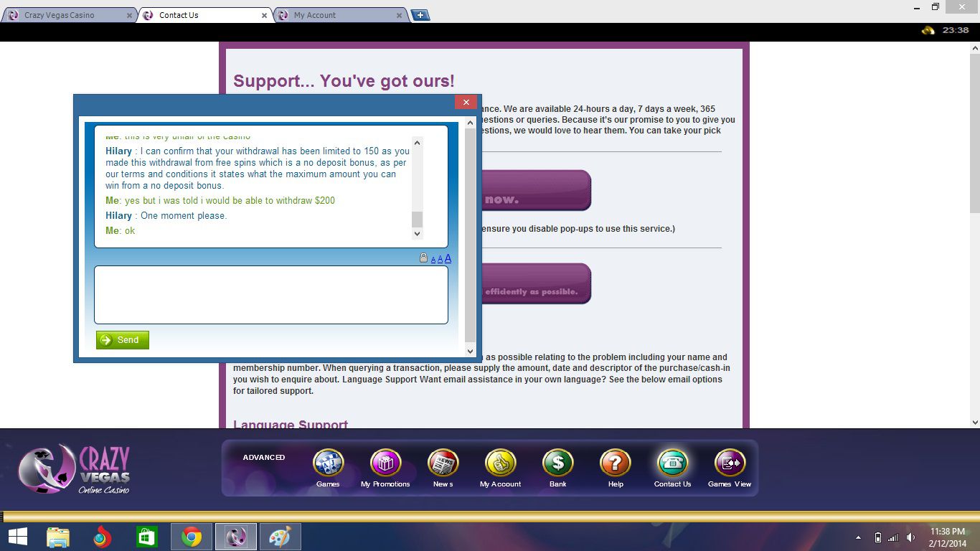Viewport: 980px width, 551px height.
Task: Open My Account thumbs-up icon
Action: (500, 463)
